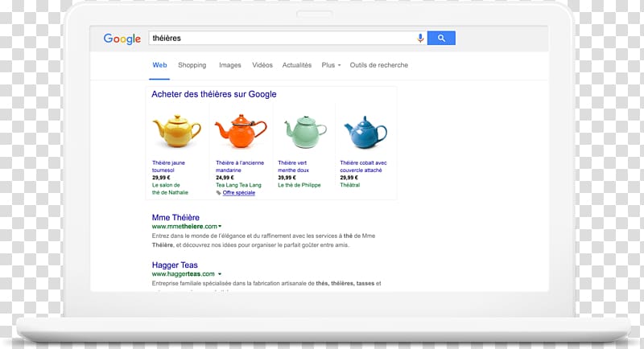Screen dimensions: 644x349
Task: Click the yellow teapot image
Action: click(x=176, y=131)
